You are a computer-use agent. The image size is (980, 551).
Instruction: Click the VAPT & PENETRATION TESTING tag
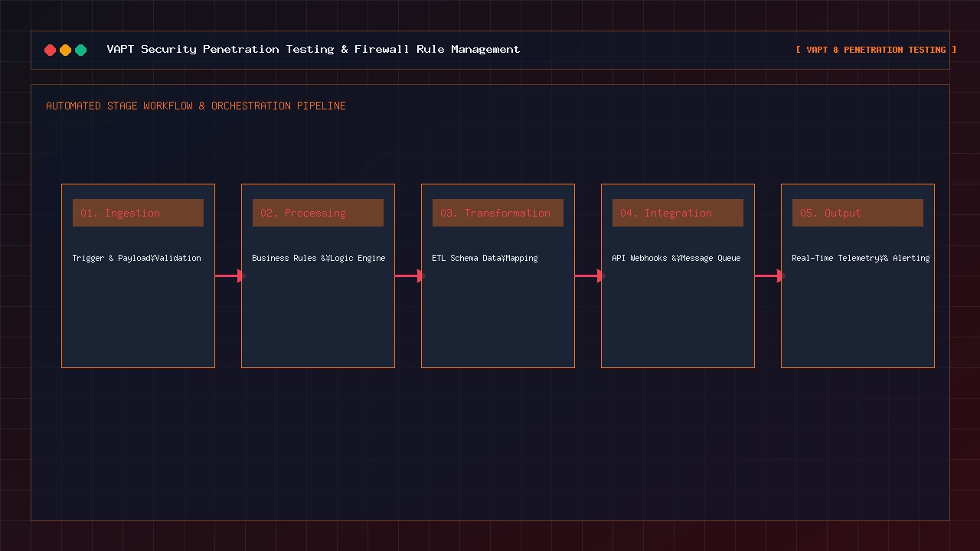876,50
